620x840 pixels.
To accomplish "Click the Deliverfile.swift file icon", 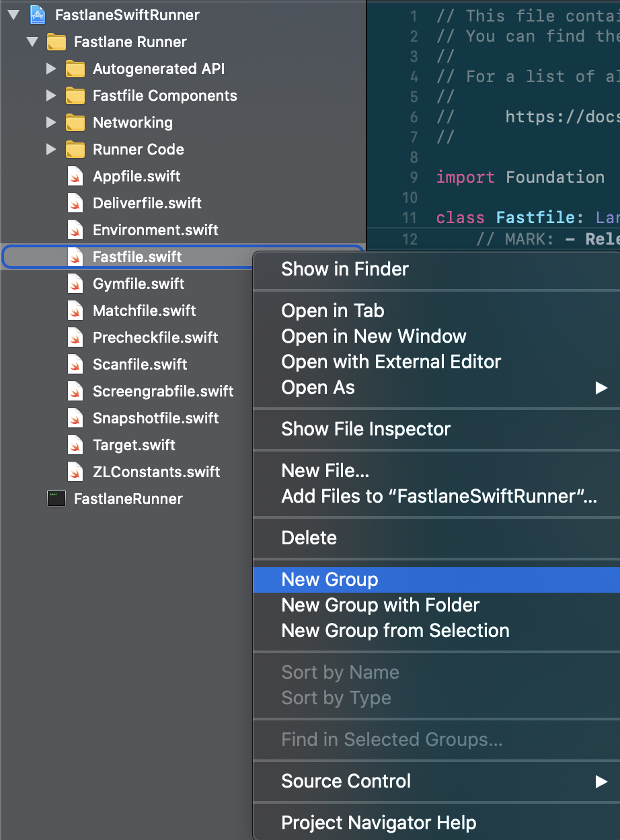I will (x=75, y=203).
